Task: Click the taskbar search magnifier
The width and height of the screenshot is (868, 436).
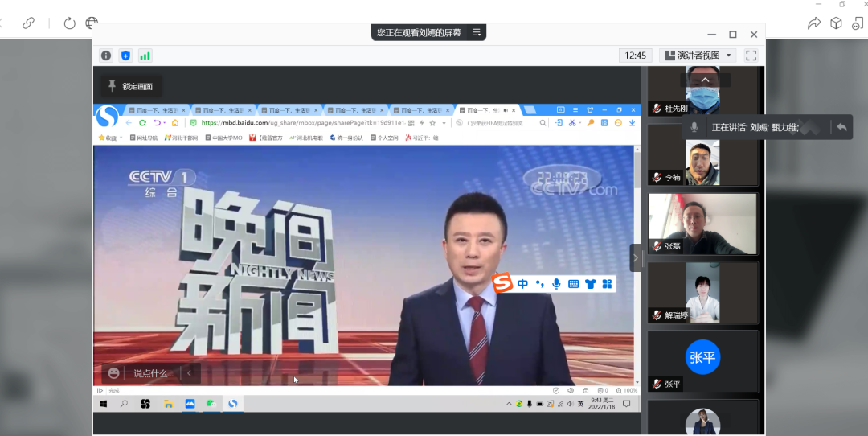Action: (124, 404)
